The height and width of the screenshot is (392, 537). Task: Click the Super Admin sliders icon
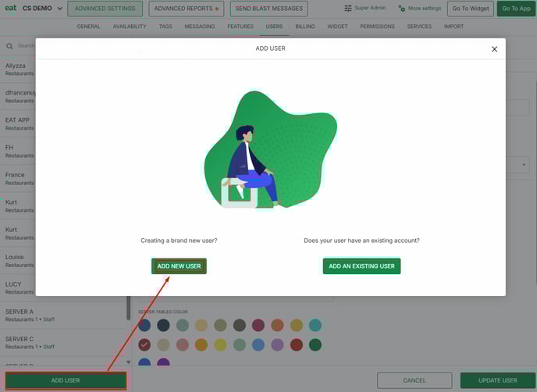tap(348, 9)
